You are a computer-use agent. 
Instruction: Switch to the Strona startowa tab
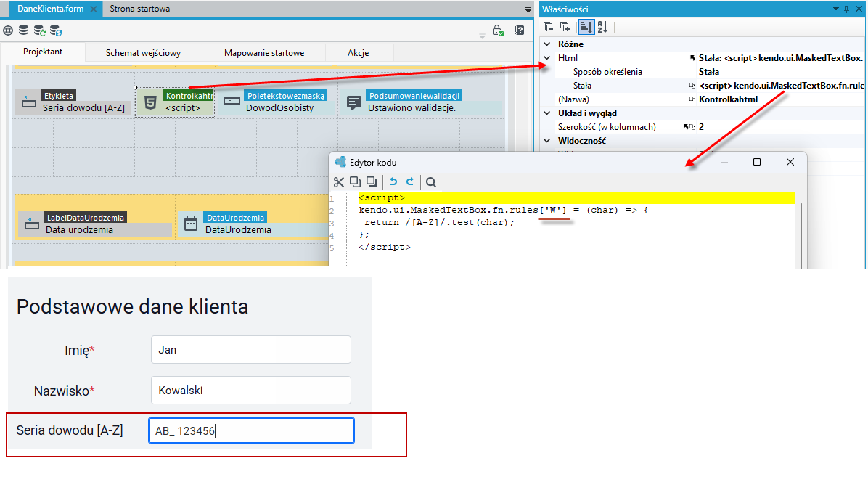[x=139, y=9]
